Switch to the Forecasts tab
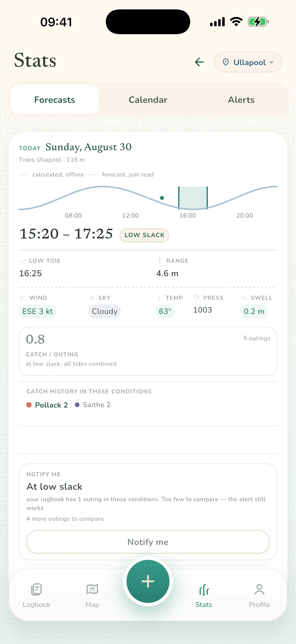296x644 pixels. tap(55, 100)
